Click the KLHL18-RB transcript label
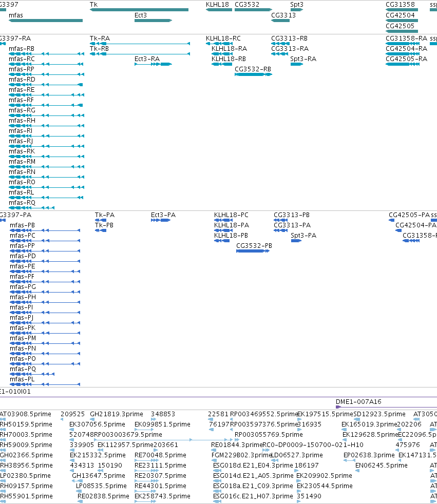 (x=229, y=59)
